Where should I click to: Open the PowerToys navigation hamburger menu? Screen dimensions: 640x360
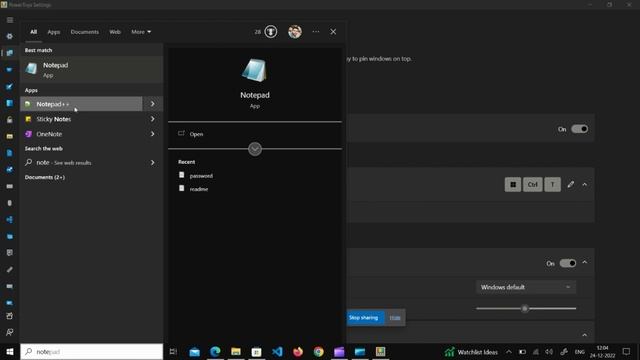point(10,20)
